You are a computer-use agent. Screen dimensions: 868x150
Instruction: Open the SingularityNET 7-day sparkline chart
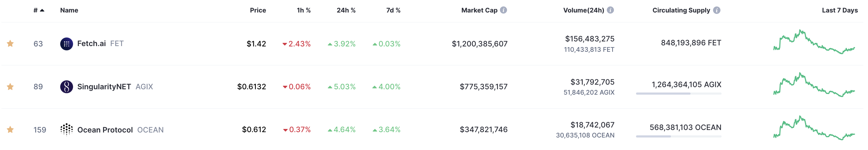tap(814, 85)
